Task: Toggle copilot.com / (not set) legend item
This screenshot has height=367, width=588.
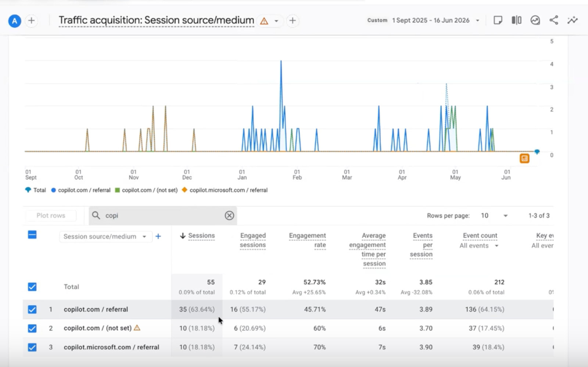Action: (146, 190)
